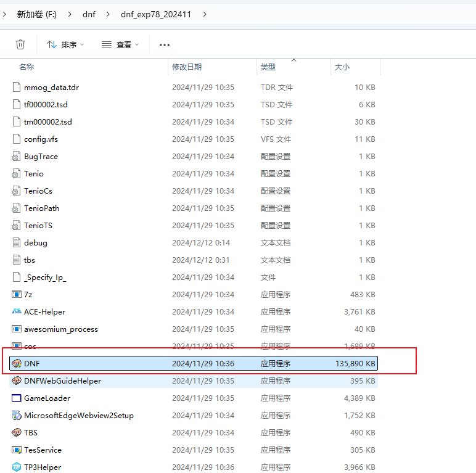Sort by Name (名称) column header
The height and width of the screenshot is (473, 476).
pyautogui.click(x=27, y=67)
